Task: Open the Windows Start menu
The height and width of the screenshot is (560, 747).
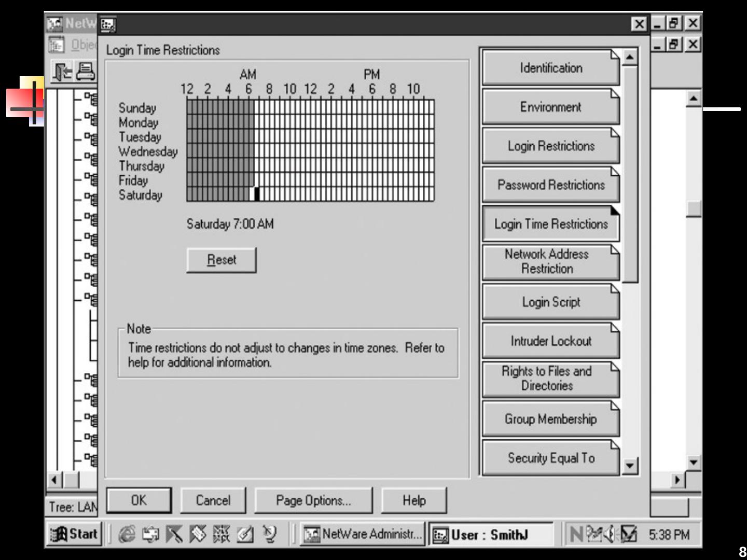Action: [x=74, y=534]
